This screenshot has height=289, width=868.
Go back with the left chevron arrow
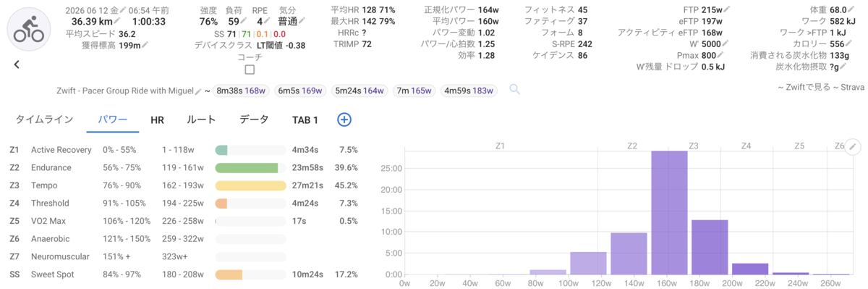pyautogui.click(x=16, y=64)
